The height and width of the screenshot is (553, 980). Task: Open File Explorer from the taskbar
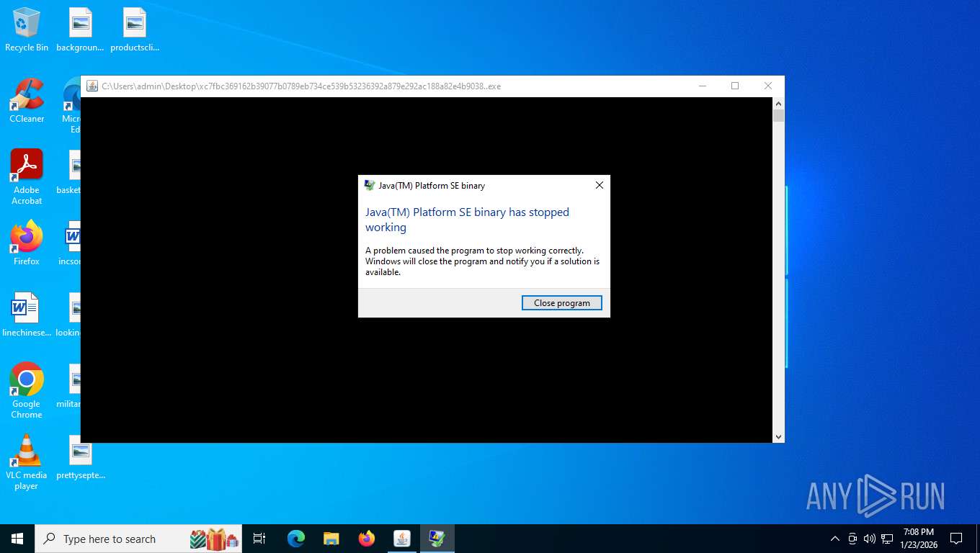coord(331,539)
